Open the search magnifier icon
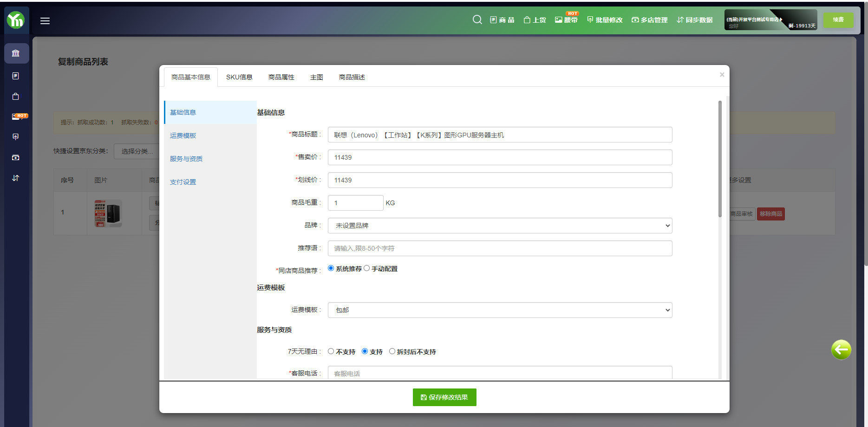 point(477,19)
